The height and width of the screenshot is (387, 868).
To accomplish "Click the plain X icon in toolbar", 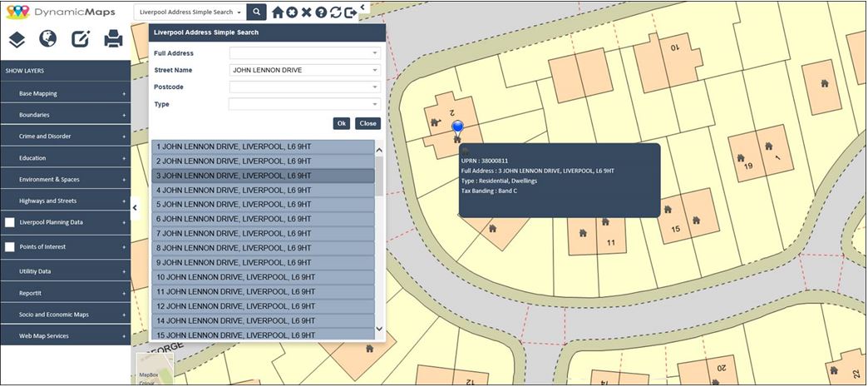I will (x=306, y=12).
